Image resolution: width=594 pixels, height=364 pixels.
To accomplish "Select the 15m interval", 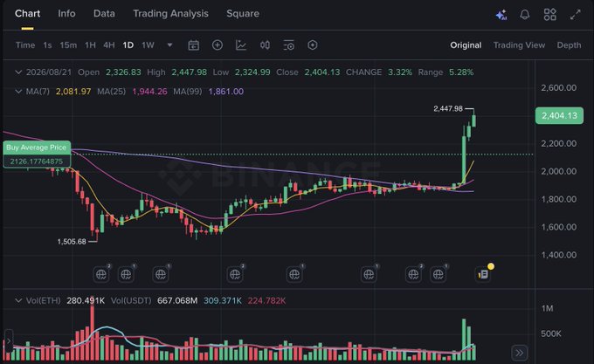I will pyautogui.click(x=68, y=45).
